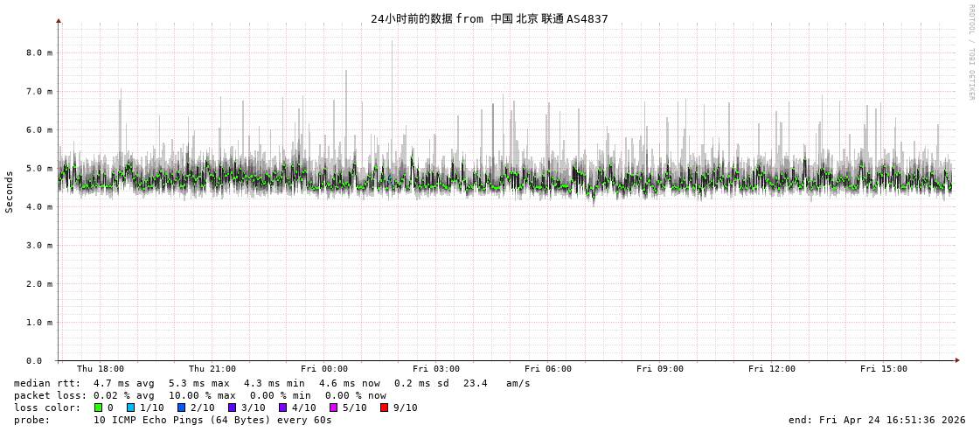Select the blue 2/10 loss color swatch
Viewport: 980px width, 432px height.
pyautogui.click(x=181, y=408)
